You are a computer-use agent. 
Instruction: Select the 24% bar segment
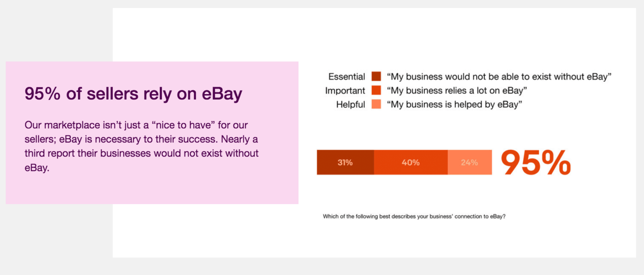(x=470, y=162)
